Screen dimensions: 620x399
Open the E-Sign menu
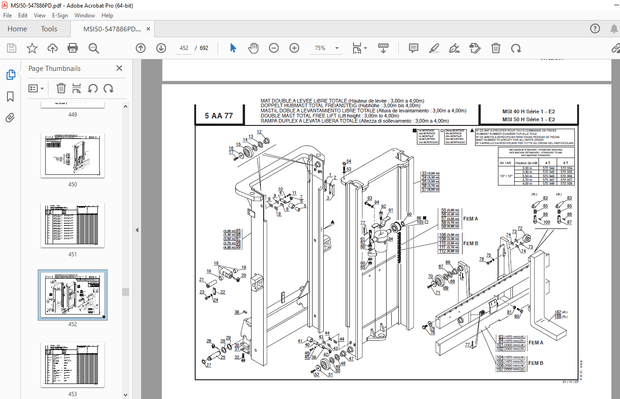click(x=60, y=15)
